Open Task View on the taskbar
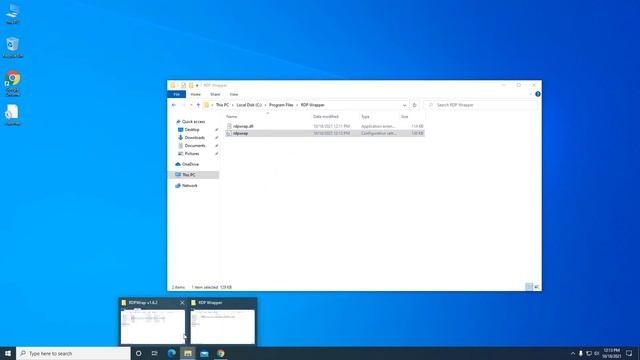Screen dimensions: 640x360 tap(155, 353)
